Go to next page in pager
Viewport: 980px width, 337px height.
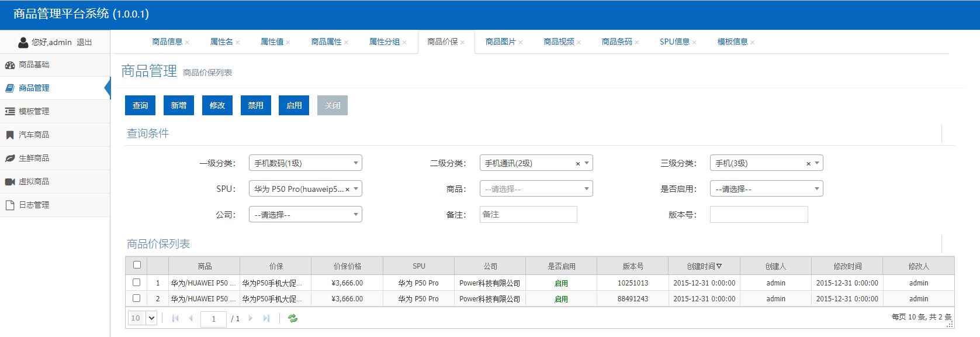251,318
